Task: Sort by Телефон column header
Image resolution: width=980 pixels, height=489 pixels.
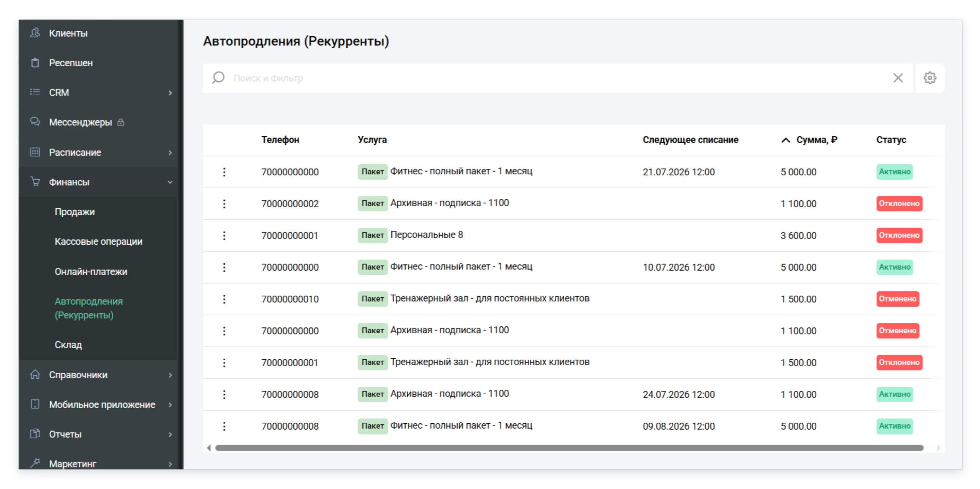Action: point(280,140)
